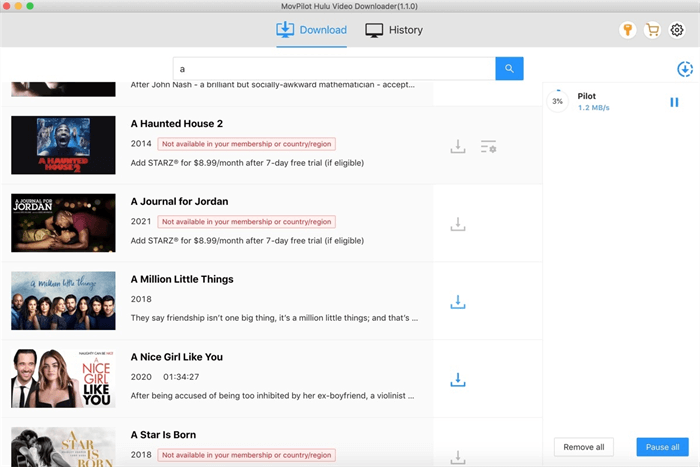The height and width of the screenshot is (467, 700).
Task: Click the Pilot download item name
Action: click(586, 96)
